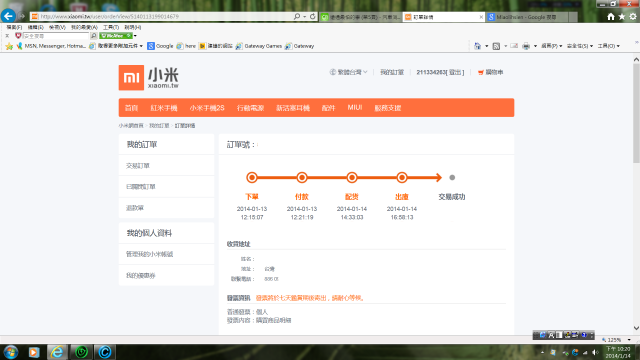Screen dimensions: 640x360
Task: Refresh the page with reload icon
Action: (312, 16)
